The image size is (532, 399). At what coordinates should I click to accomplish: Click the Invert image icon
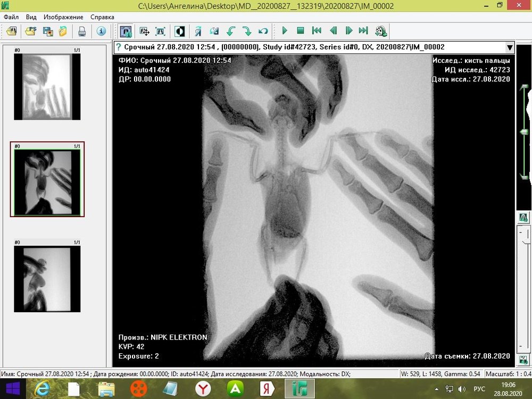tap(180, 31)
